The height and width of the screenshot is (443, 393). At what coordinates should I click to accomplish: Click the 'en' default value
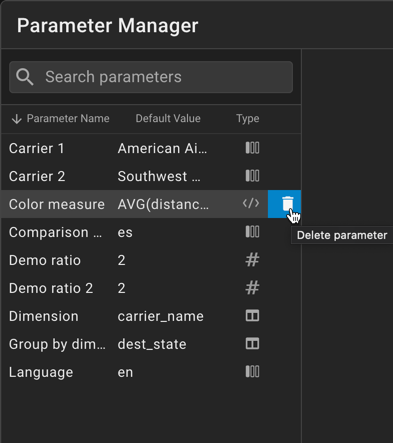click(125, 373)
